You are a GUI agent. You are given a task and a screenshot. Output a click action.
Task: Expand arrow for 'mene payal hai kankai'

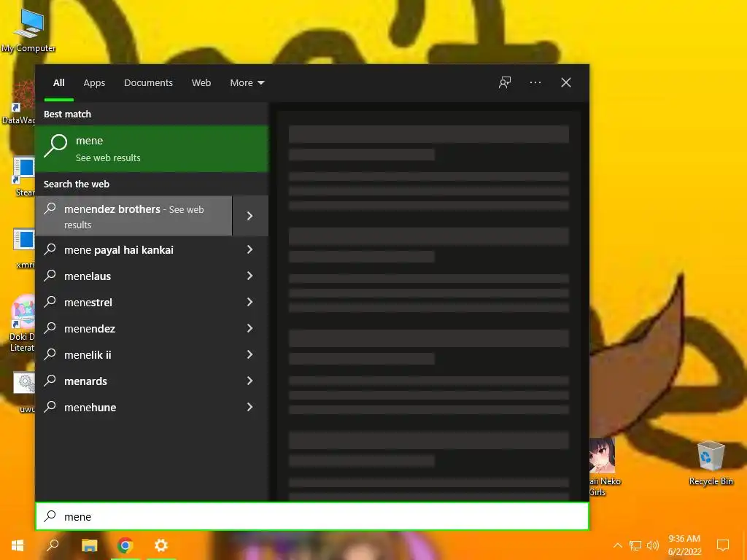coord(249,249)
